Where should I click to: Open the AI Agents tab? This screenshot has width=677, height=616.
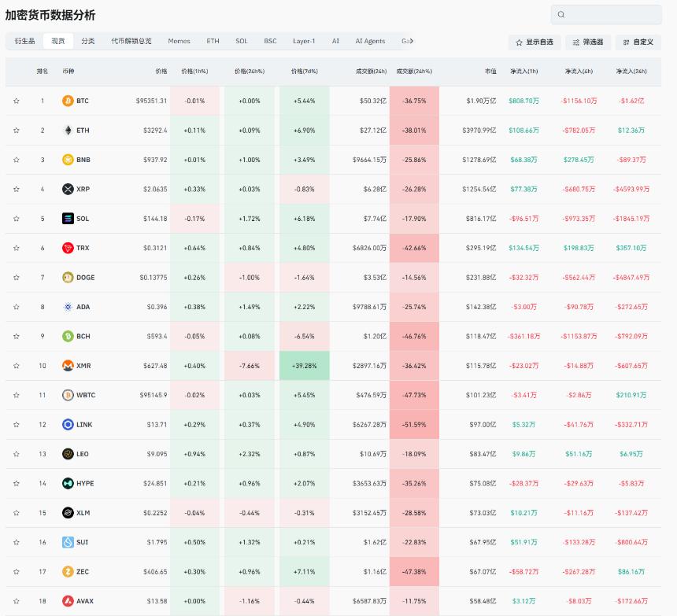click(370, 41)
